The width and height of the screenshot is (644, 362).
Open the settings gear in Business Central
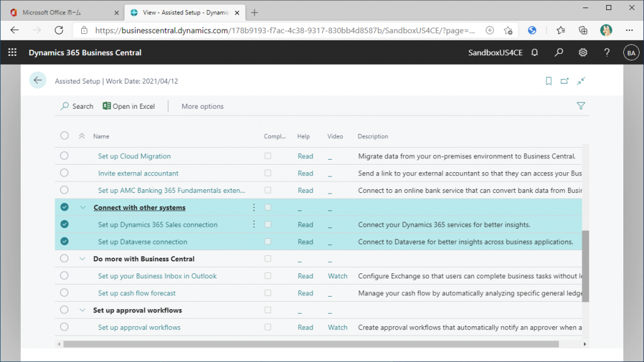(582, 53)
